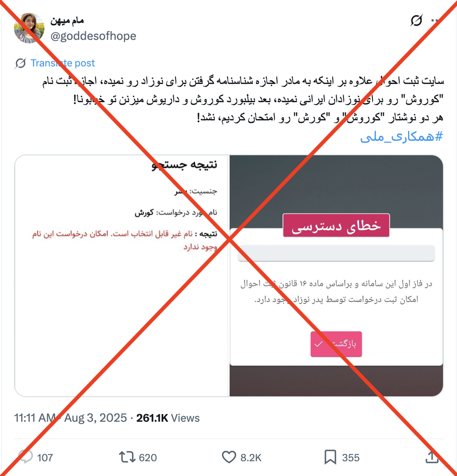
Task: Bookmark the post with the bookmark icon
Action: click(x=330, y=457)
